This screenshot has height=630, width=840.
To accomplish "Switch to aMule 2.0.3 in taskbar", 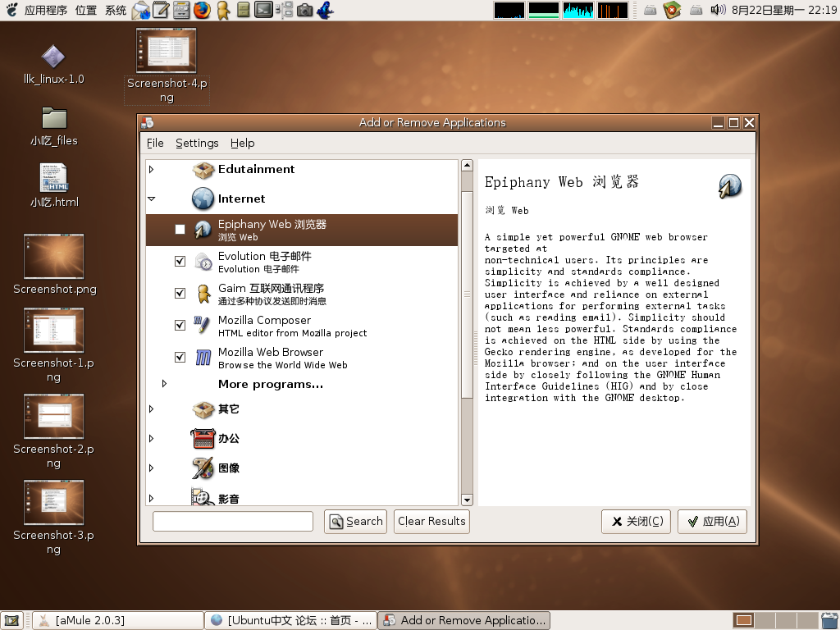I will [118, 620].
